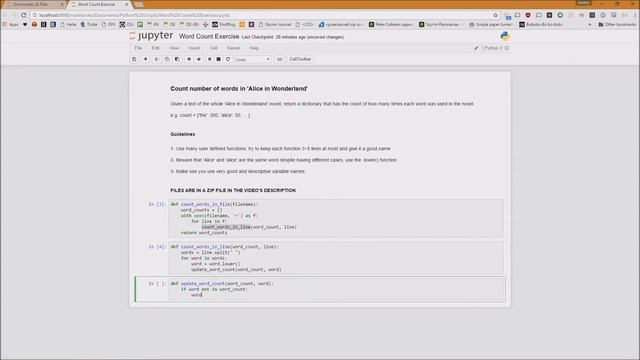Image resolution: width=640 pixels, height=360 pixels.
Task: Open the Insert menu
Action: (194, 48)
